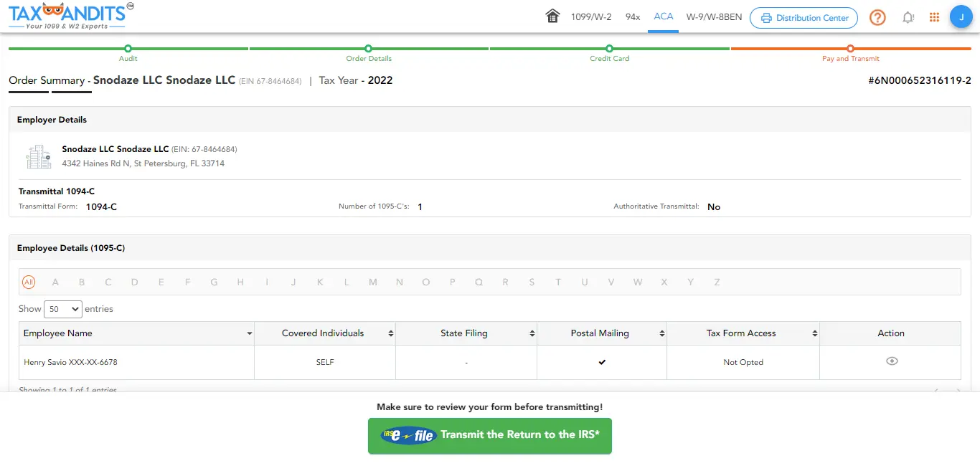
Task: Open the 1099/W-2 tab
Action: (x=591, y=17)
